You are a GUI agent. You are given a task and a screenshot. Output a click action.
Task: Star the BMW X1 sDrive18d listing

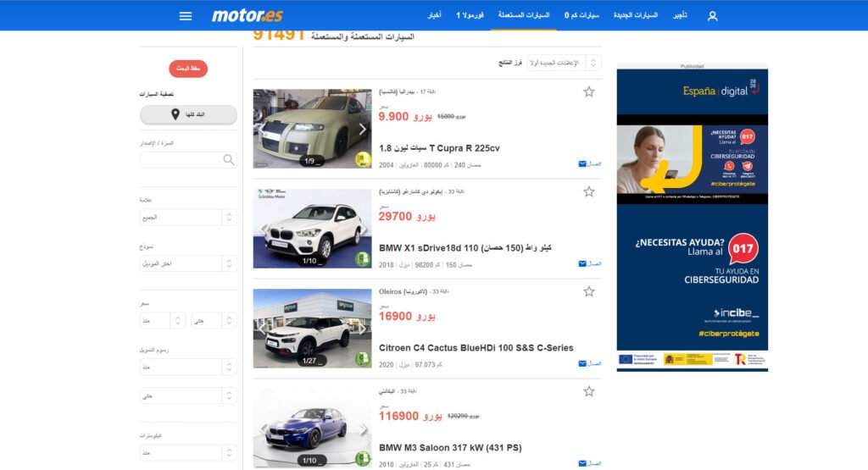click(x=589, y=191)
